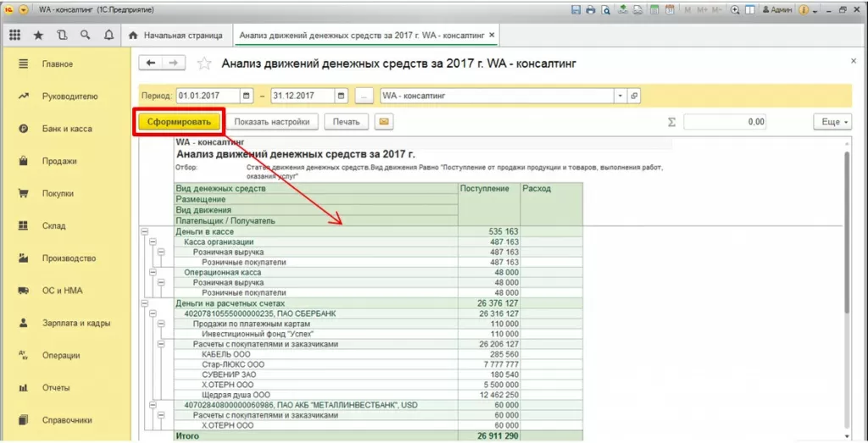
Task: Open "Банк и касса" section
Action: pyautogui.click(x=66, y=129)
